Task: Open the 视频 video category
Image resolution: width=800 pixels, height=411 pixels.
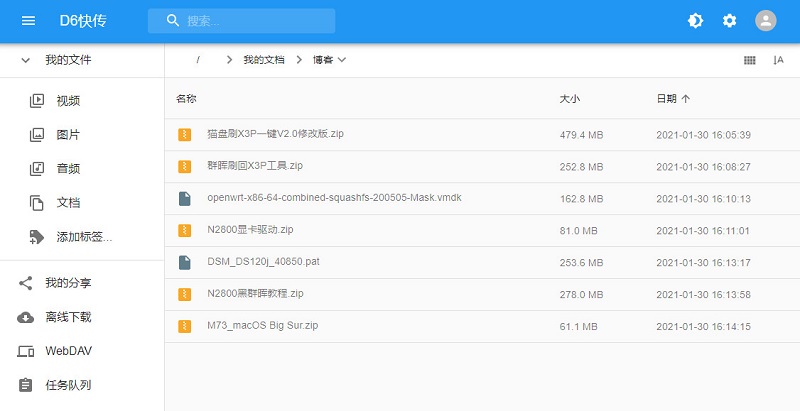Action: point(68,100)
